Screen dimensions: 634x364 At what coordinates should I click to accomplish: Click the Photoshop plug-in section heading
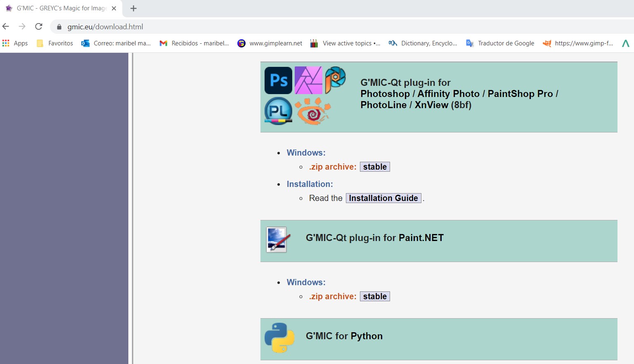tap(459, 94)
